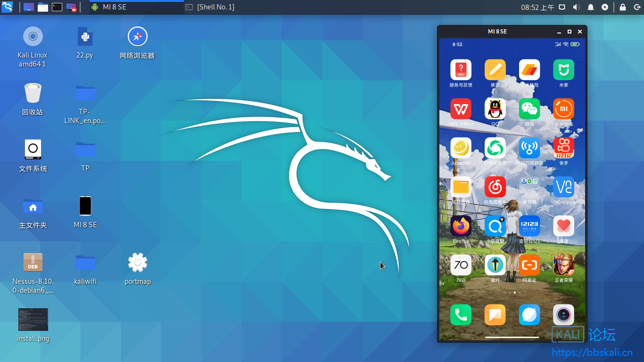Open terminal emulator from top panel
644x362 pixels.
[57, 7]
